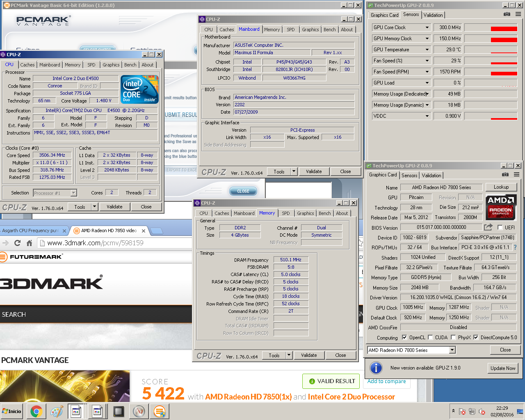Switch to Caches tab in CPU-Z CPU window
Viewport: 525px width, 420px height.
click(27, 65)
